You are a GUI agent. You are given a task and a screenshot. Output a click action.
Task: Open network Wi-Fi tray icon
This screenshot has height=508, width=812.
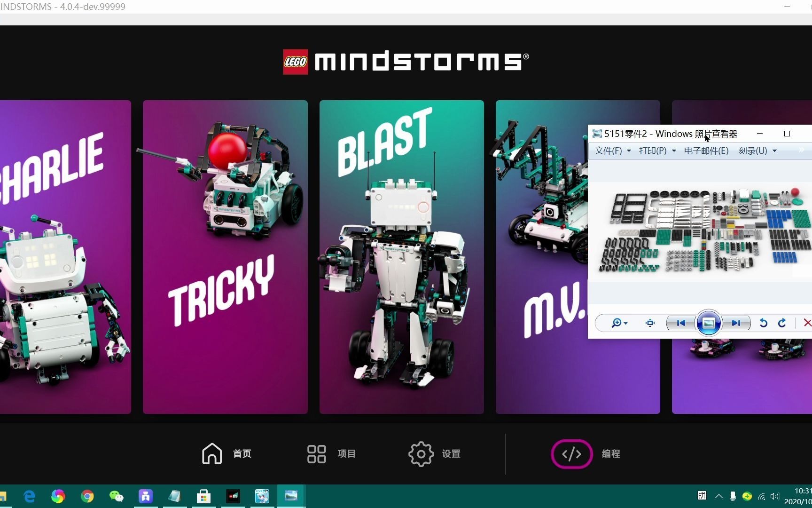tap(761, 496)
